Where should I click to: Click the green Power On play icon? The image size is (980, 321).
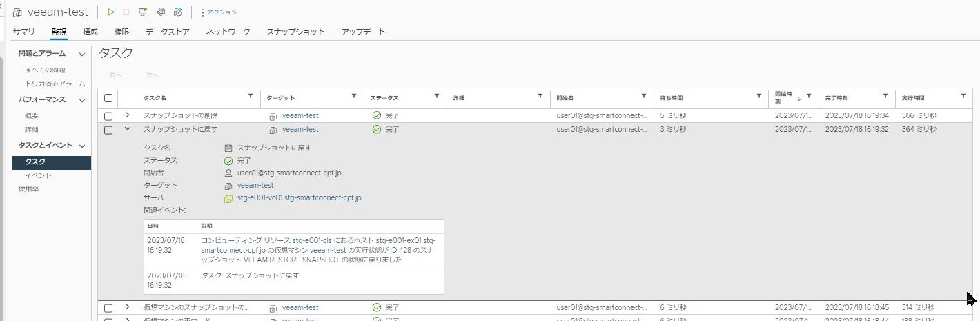tap(111, 12)
